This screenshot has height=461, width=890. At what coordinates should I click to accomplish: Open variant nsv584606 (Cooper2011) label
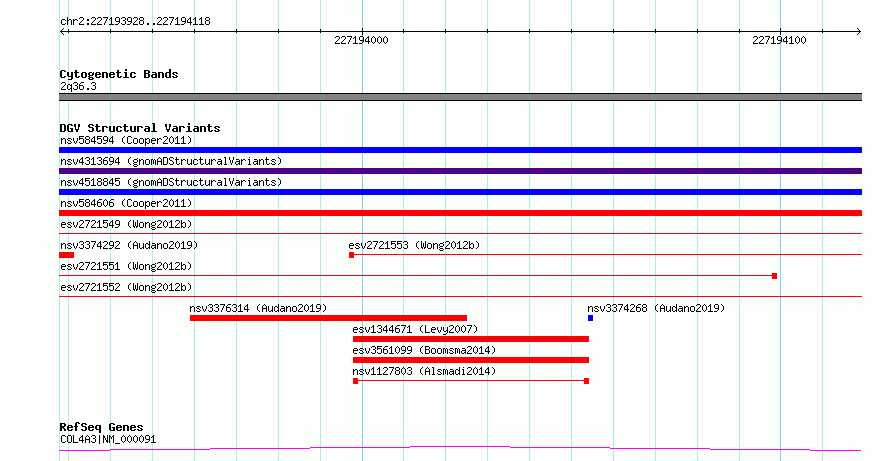point(126,203)
